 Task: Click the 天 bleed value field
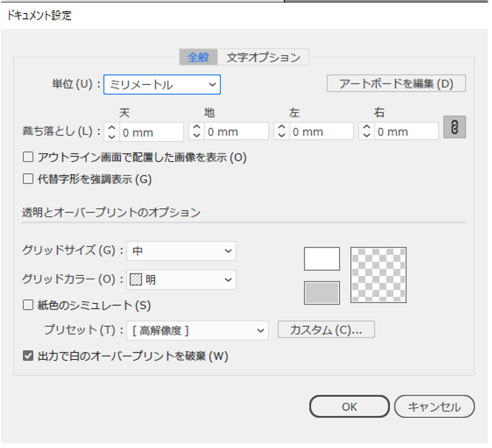tap(151, 132)
